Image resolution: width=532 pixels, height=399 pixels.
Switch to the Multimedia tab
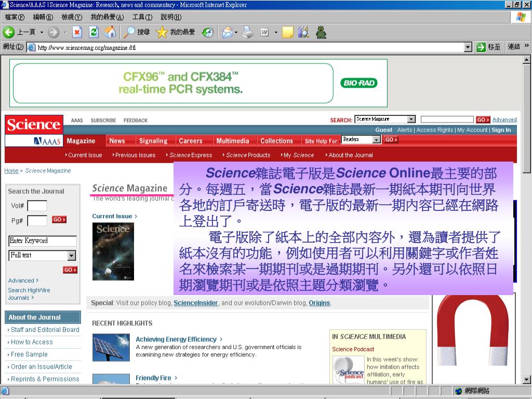coord(233,141)
